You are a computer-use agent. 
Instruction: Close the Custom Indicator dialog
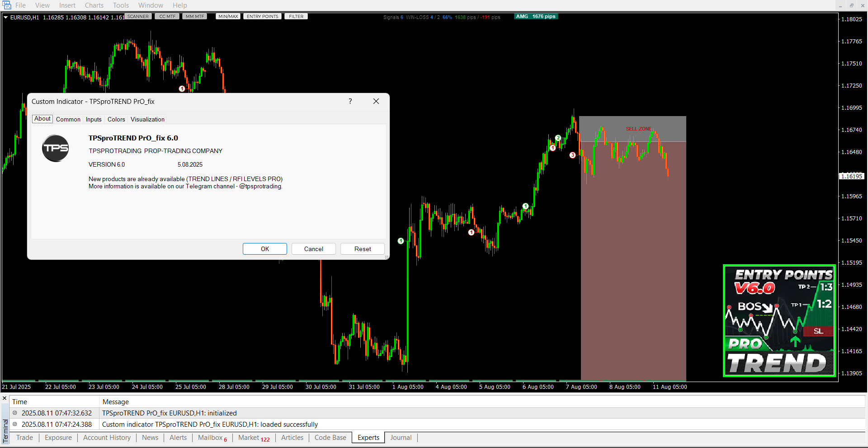point(376,101)
